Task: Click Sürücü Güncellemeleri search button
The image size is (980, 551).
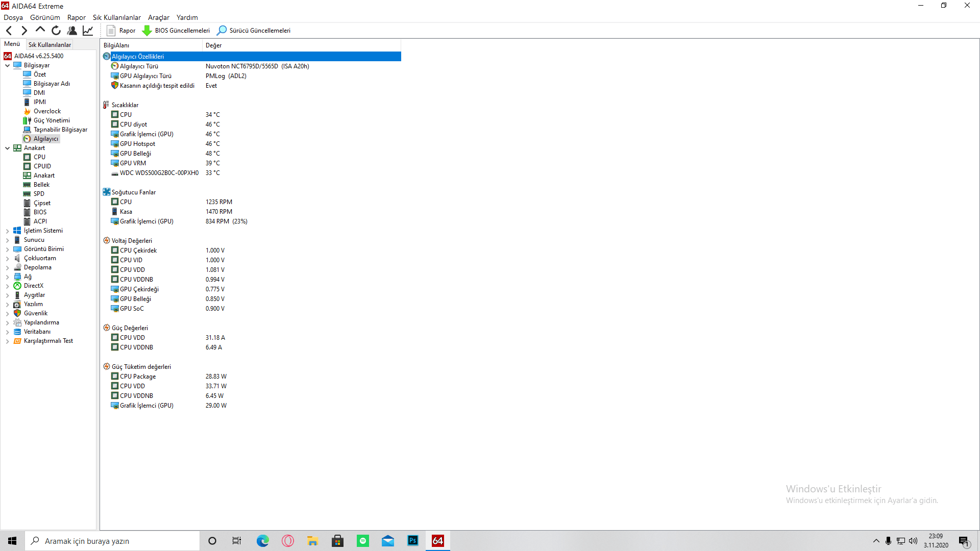Action: click(x=254, y=31)
